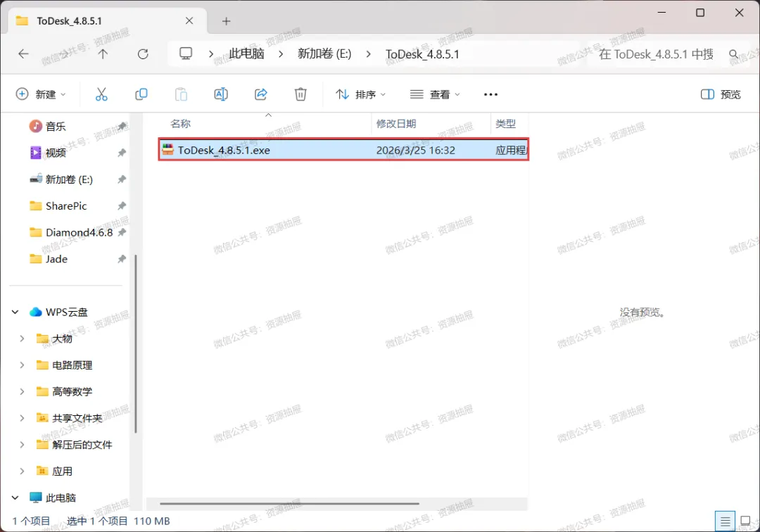Switch to details view icon in status bar

pyautogui.click(x=725, y=521)
